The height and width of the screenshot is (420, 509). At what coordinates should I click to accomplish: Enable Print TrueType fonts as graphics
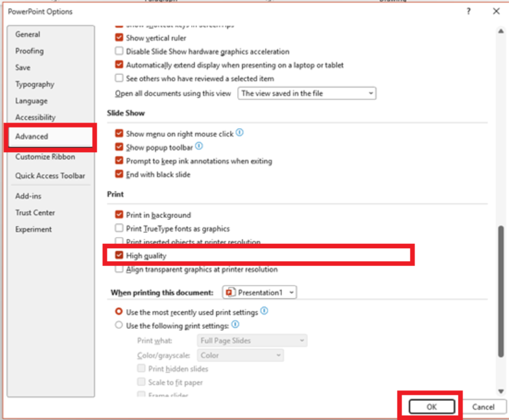pyautogui.click(x=119, y=228)
